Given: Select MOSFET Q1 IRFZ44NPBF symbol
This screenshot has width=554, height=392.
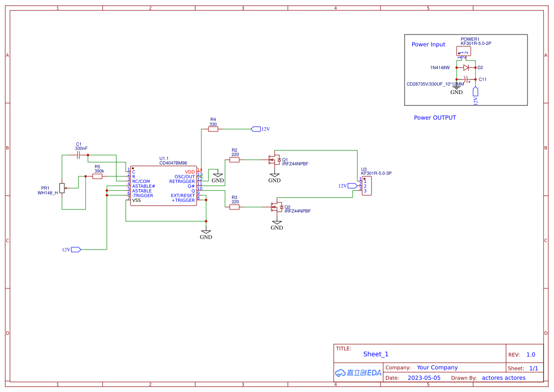Looking at the screenshot, I should coord(275,160).
